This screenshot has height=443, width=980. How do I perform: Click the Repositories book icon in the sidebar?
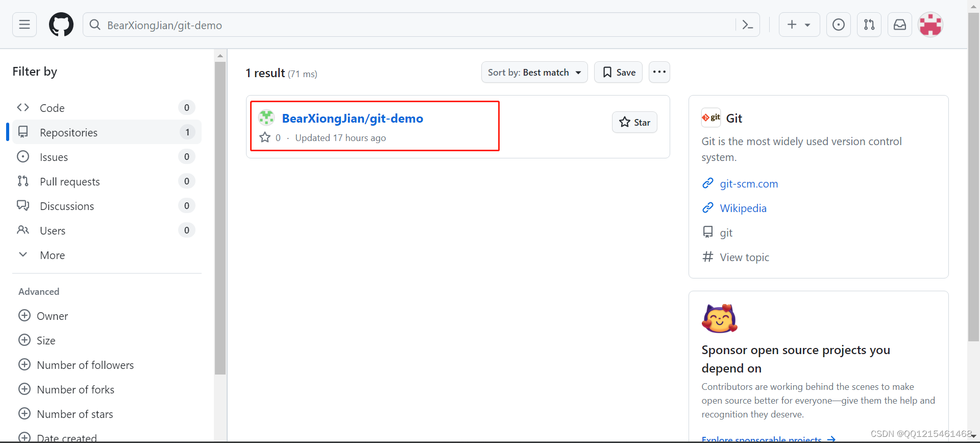point(23,132)
